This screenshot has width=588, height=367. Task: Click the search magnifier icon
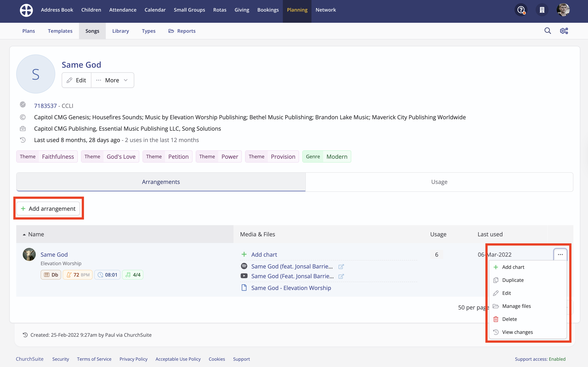(548, 31)
